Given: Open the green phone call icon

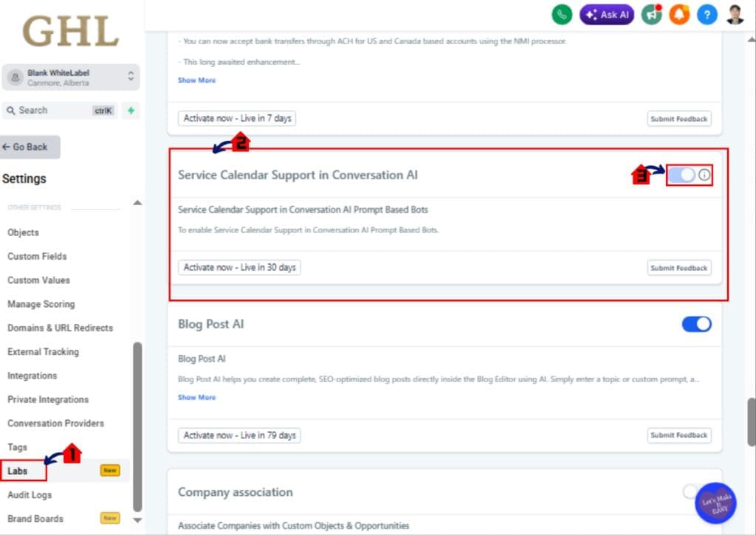Looking at the screenshot, I should [562, 14].
